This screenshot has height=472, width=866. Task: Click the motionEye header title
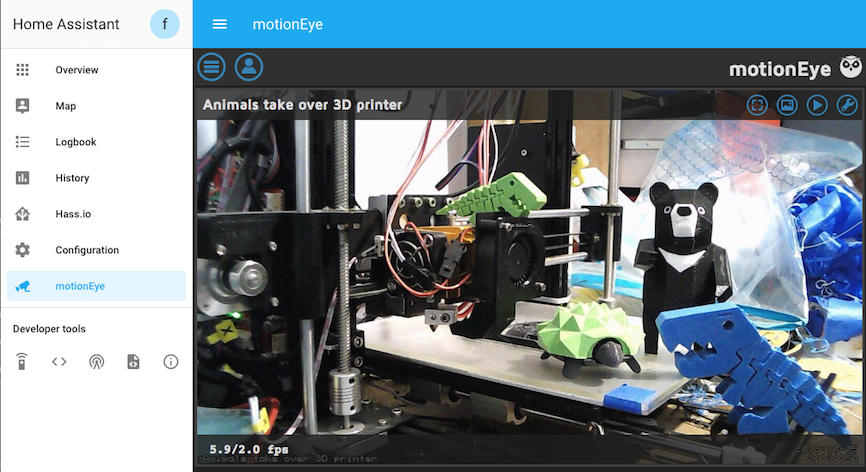point(288,24)
